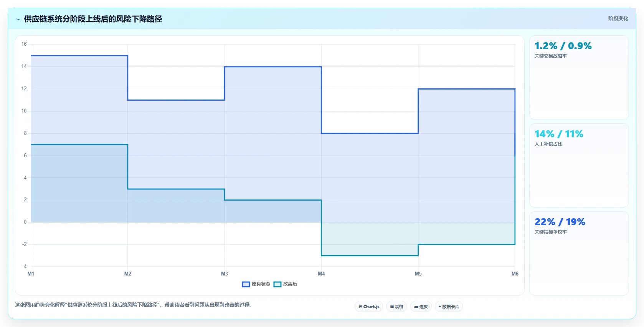Click the 14 y-axis tick label
The image size is (644, 327).
[24, 66]
